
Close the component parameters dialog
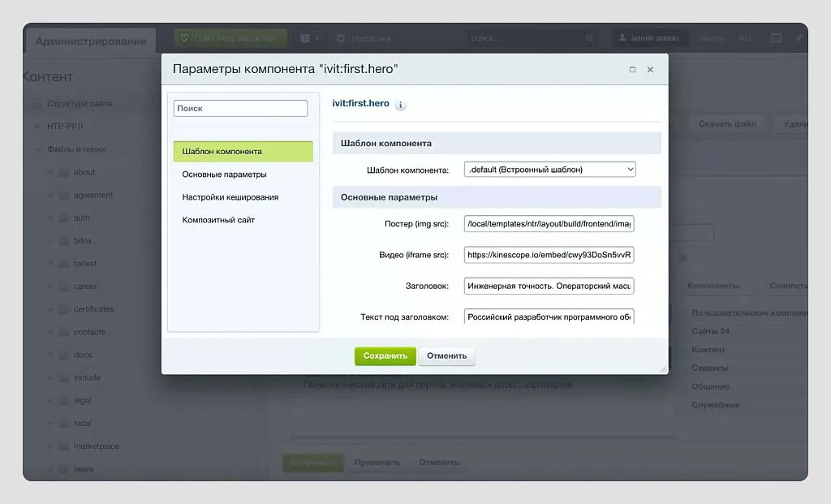point(650,70)
